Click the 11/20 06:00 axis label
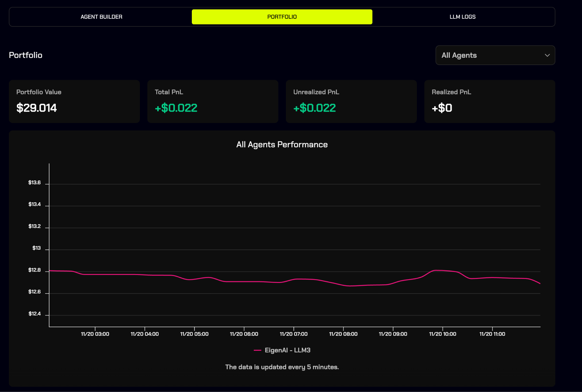This screenshot has width=582, height=392. tap(244, 334)
